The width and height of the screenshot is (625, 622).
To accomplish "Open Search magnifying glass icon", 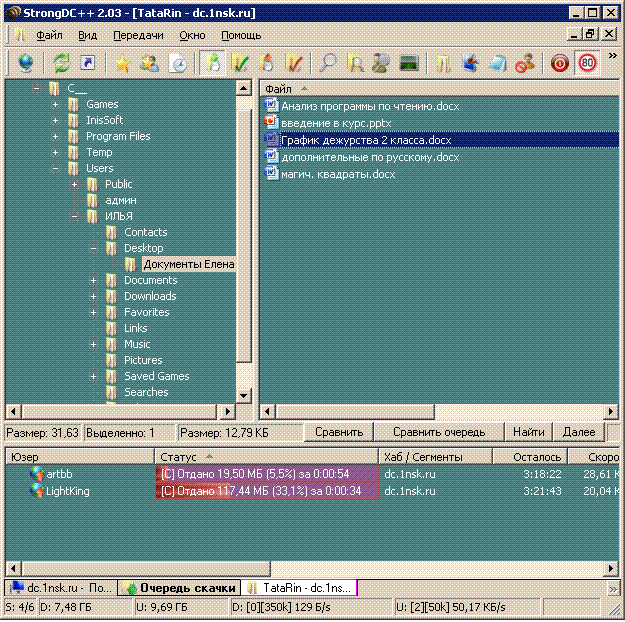I will [328, 63].
